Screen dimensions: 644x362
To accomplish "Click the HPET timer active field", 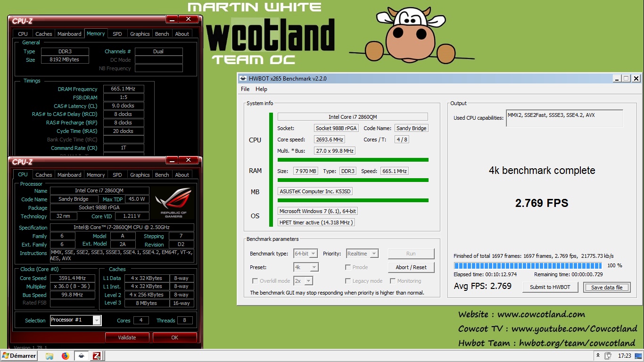I will pyautogui.click(x=316, y=222).
